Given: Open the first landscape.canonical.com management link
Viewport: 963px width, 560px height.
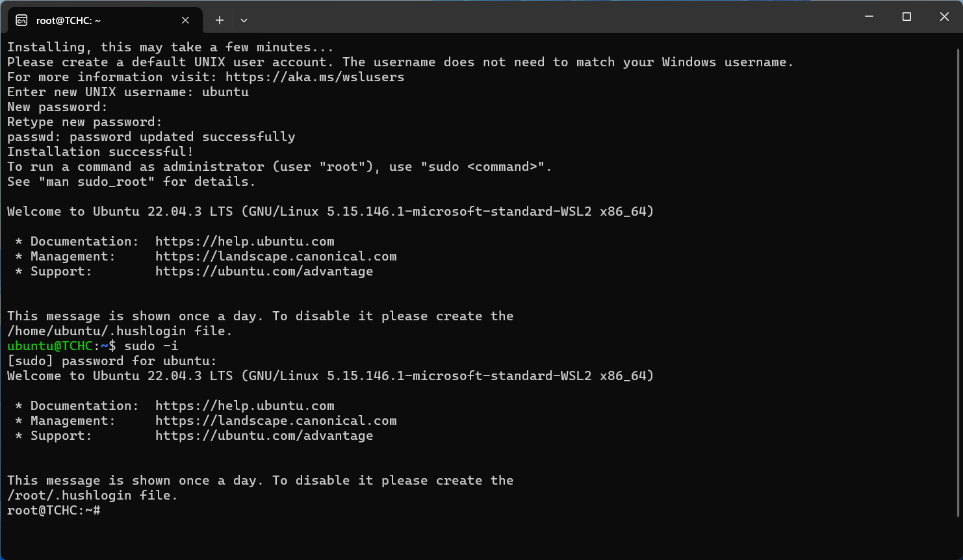Looking at the screenshot, I should tap(276, 257).
